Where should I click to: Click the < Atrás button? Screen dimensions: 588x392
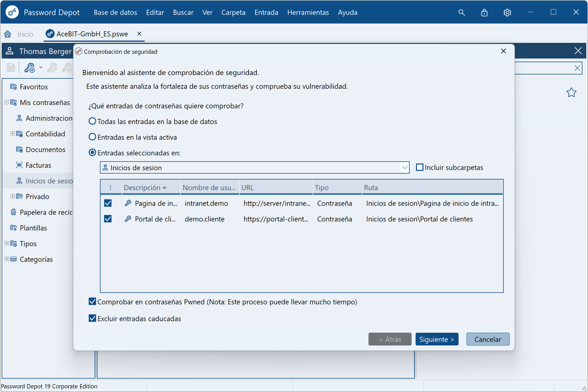tap(390, 339)
